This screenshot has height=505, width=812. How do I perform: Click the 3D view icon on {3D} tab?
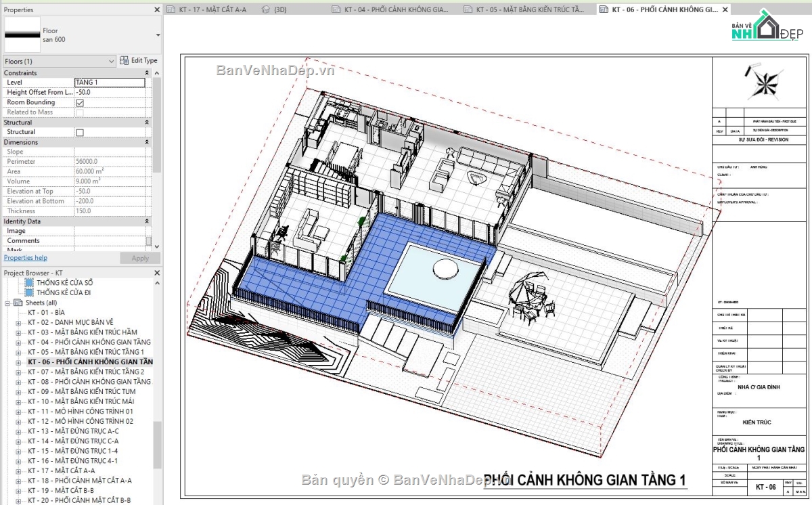point(266,9)
